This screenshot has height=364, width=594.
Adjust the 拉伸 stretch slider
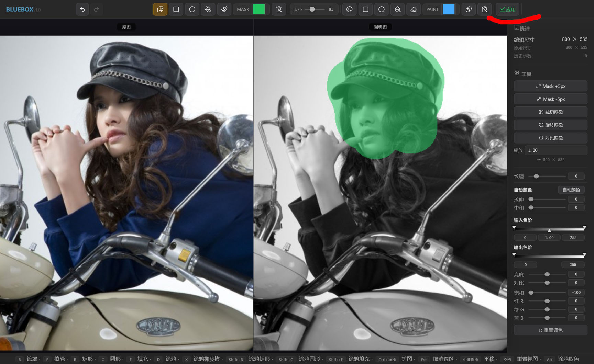[x=547, y=199]
